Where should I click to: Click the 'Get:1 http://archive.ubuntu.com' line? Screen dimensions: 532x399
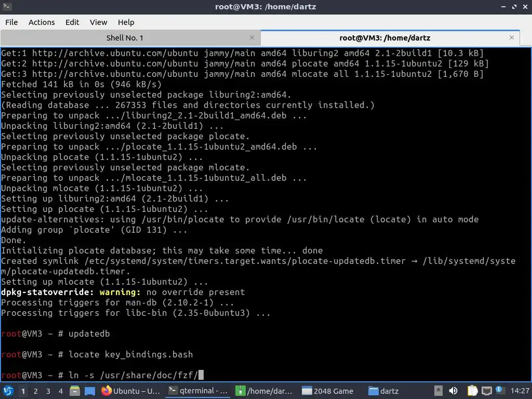tap(242, 54)
